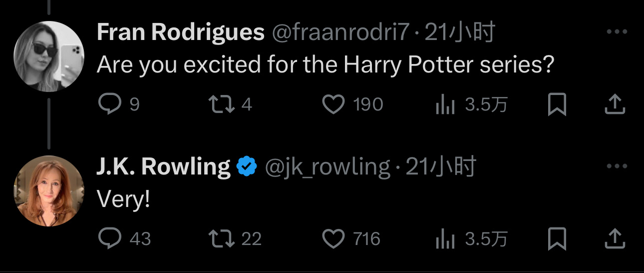The height and width of the screenshot is (273, 644).
Task: Open more options for Fran Rodrigues' tweet
Action: [x=616, y=32]
